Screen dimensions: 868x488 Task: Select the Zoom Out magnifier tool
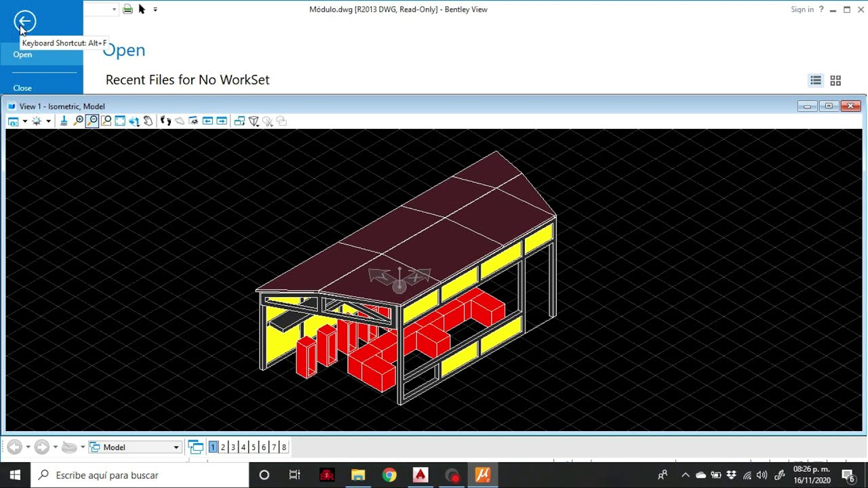(x=92, y=121)
